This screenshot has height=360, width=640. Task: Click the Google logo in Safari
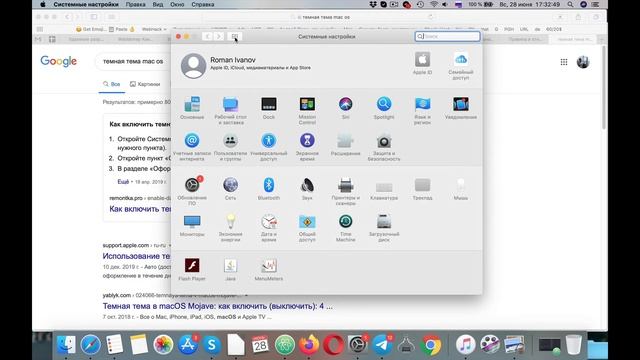58,61
